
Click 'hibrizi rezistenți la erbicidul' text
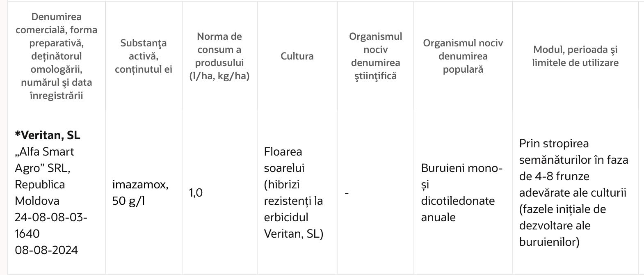294,201
